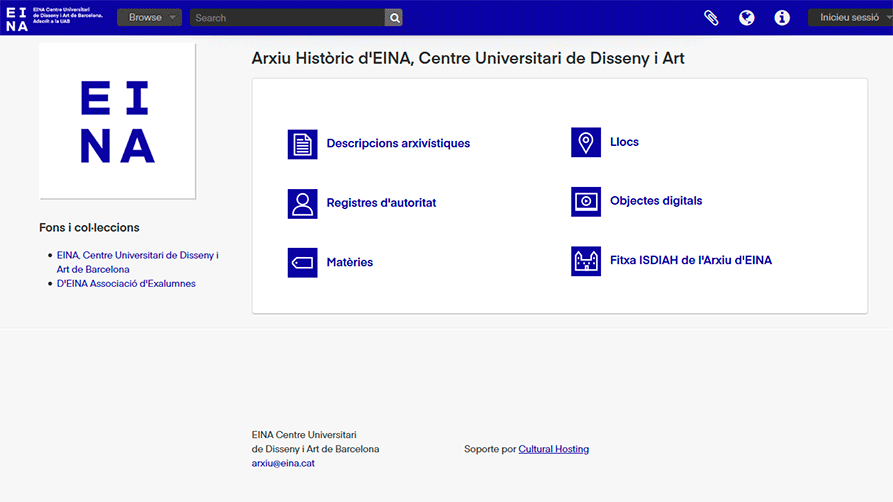Open the Matèries link
Image resolution: width=893 pixels, height=502 pixels.
coord(350,262)
